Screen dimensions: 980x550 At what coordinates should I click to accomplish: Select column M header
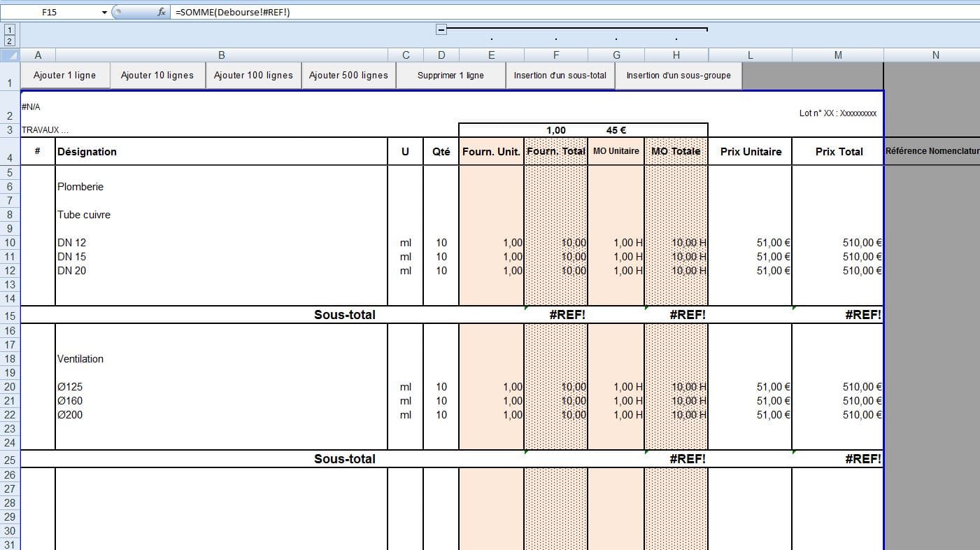click(x=837, y=55)
